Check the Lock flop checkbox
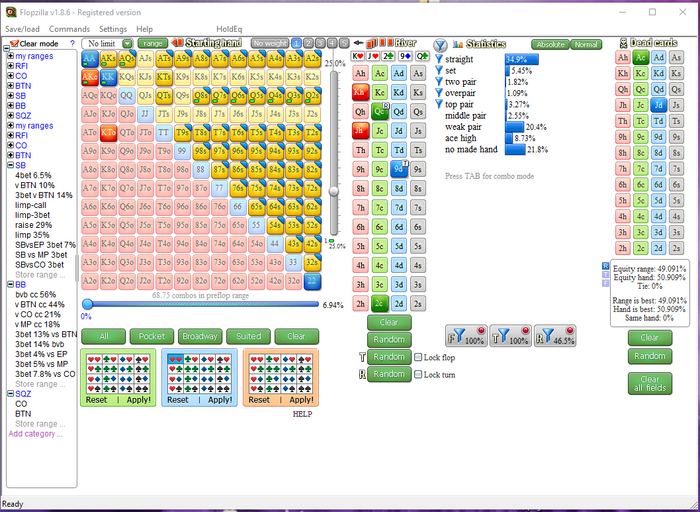 tap(418, 357)
